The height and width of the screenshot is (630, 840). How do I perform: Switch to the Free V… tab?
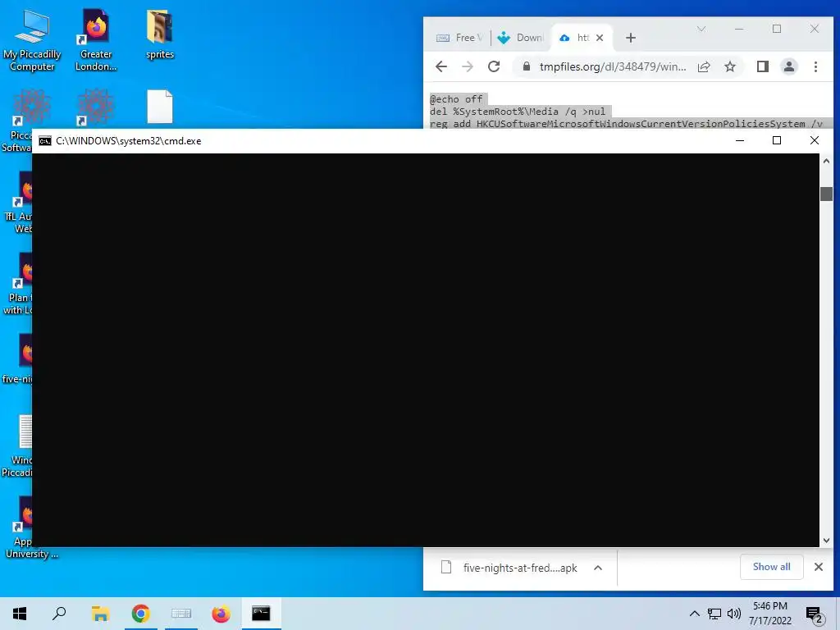(459, 38)
